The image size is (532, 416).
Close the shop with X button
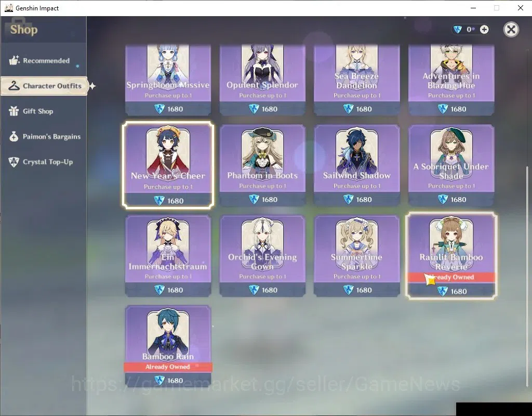(511, 30)
